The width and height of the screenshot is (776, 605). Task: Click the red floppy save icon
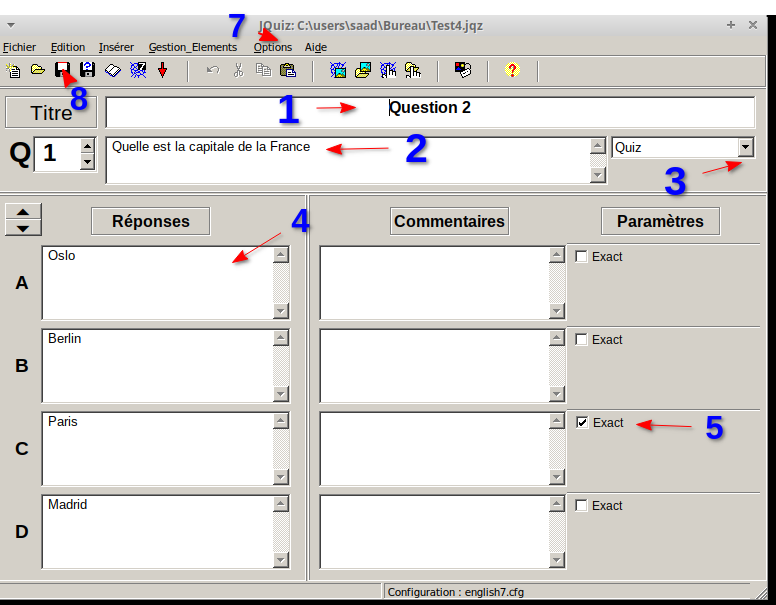[63, 70]
